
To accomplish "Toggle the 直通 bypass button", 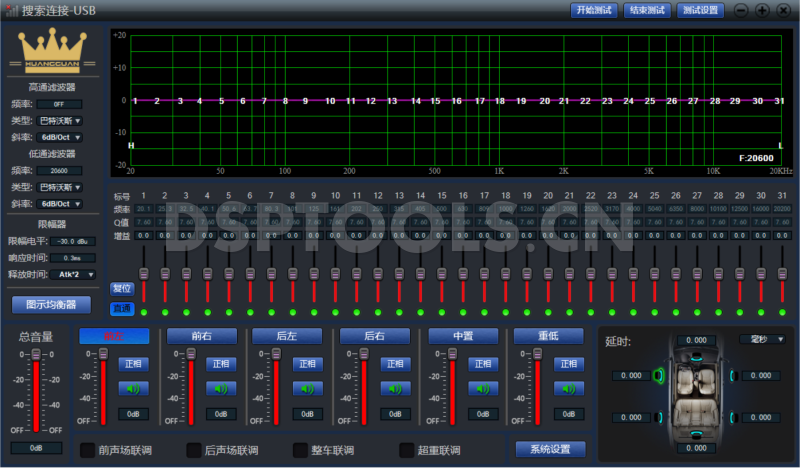I will pyautogui.click(x=122, y=308).
